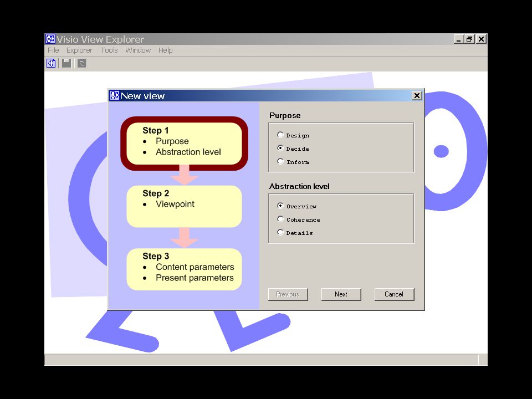Image resolution: width=532 pixels, height=399 pixels.
Task: Open the Help menu
Action: 166,50
